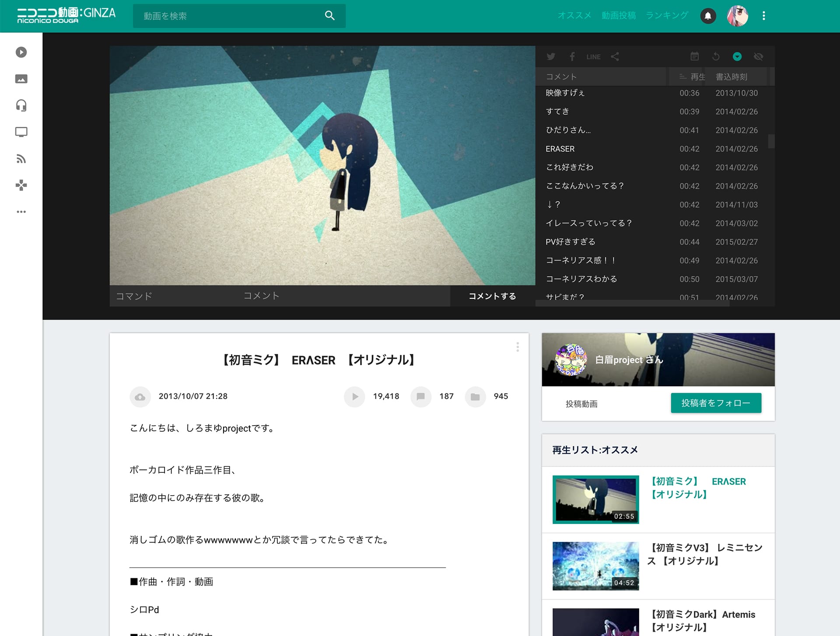Open the RSS/blomaga sidebar icon
840x636 pixels.
click(x=21, y=159)
